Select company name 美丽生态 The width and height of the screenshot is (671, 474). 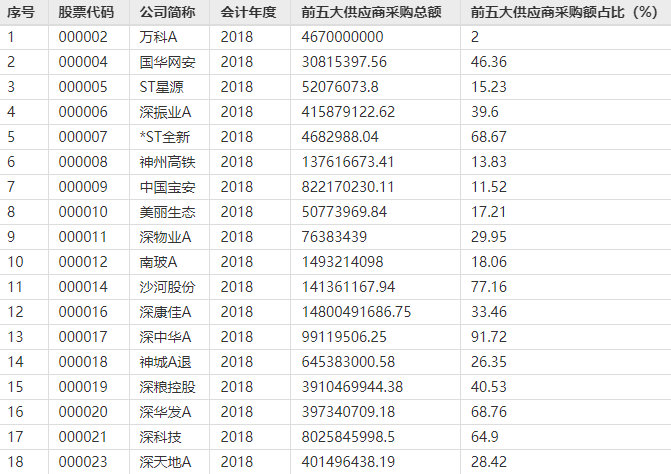[x=167, y=212]
